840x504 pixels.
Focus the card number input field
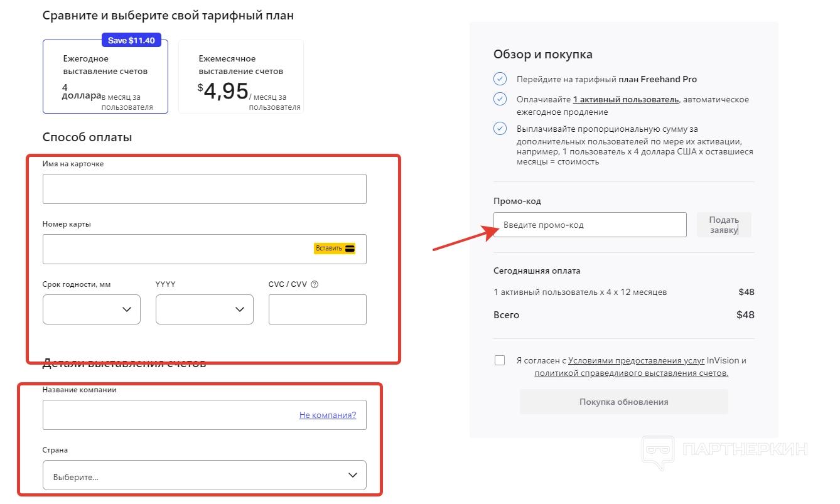[205, 249]
